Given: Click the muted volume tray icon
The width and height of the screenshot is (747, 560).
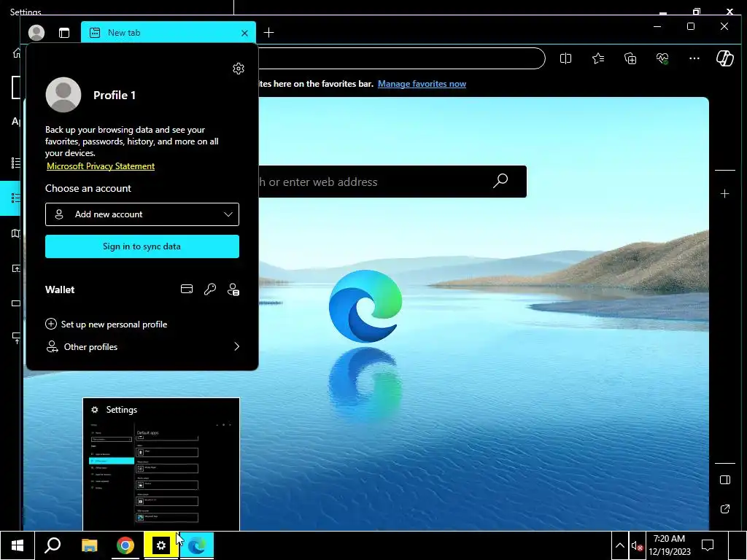Looking at the screenshot, I should click(637, 545).
